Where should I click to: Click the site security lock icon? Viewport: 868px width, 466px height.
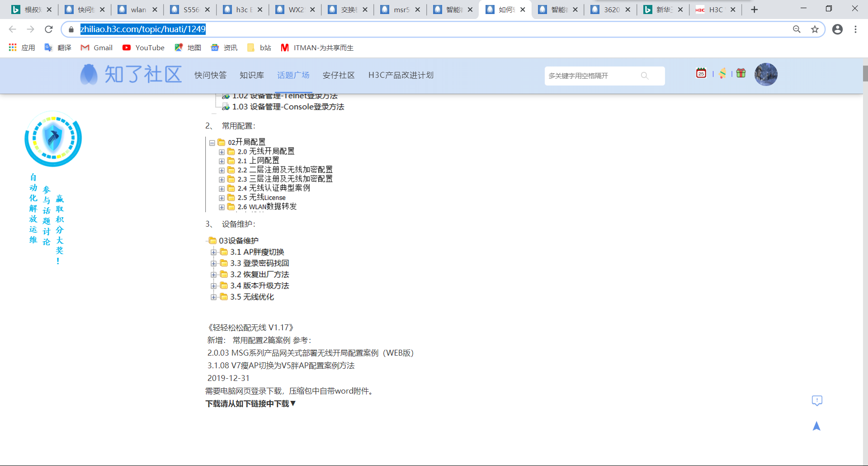point(71,29)
